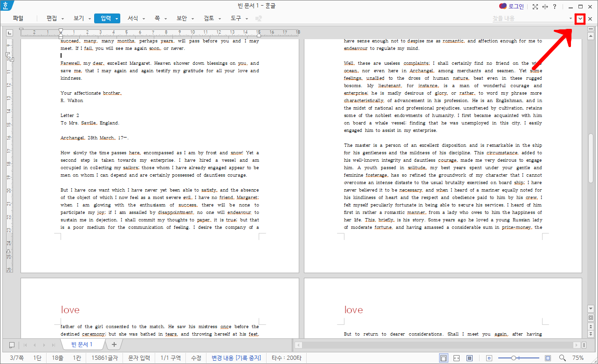This screenshot has height=364, width=598.
Task: Toggle 변경 내용 [기록 중지] tracking
Action: [236, 358]
